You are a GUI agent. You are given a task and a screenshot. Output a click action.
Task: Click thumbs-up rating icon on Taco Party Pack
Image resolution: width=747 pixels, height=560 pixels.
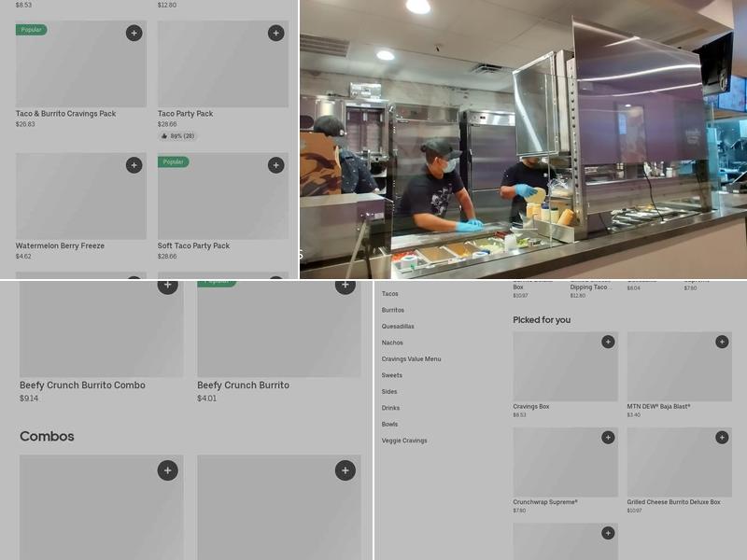point(164,136)
